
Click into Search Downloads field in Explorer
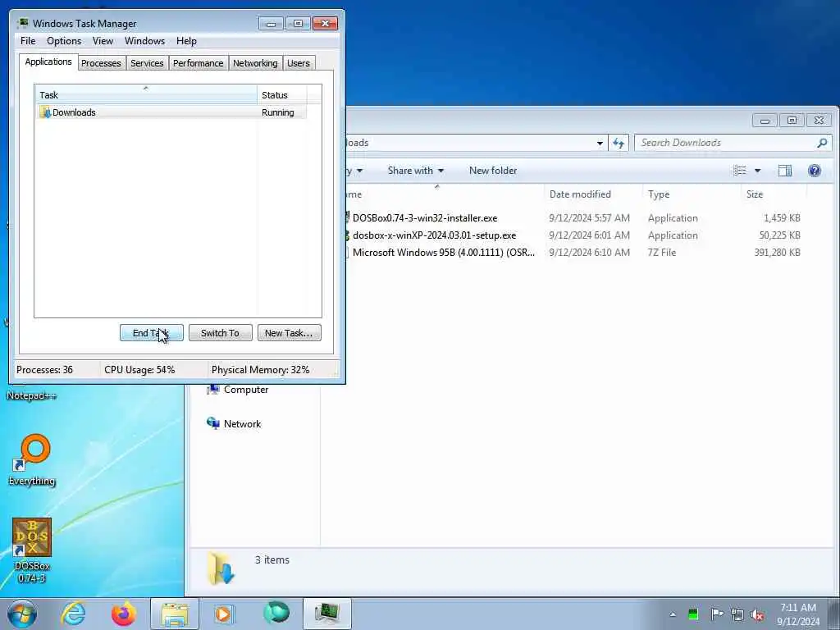point(726,143)
